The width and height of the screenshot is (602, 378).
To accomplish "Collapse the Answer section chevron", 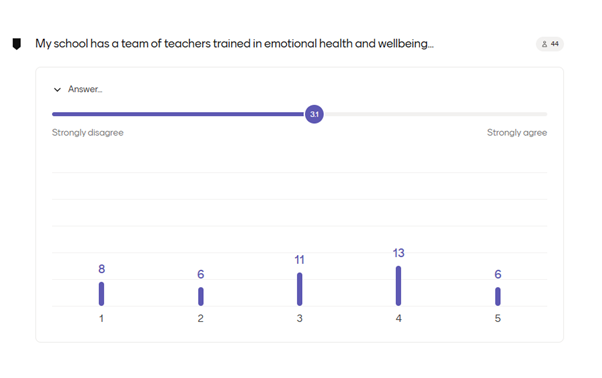I will [57, 89].
